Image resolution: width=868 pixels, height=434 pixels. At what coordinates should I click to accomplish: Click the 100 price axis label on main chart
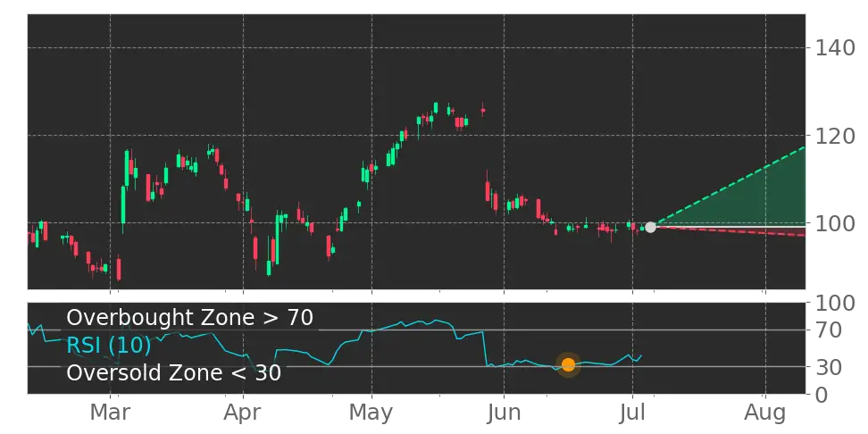click(x=835, y=223)
